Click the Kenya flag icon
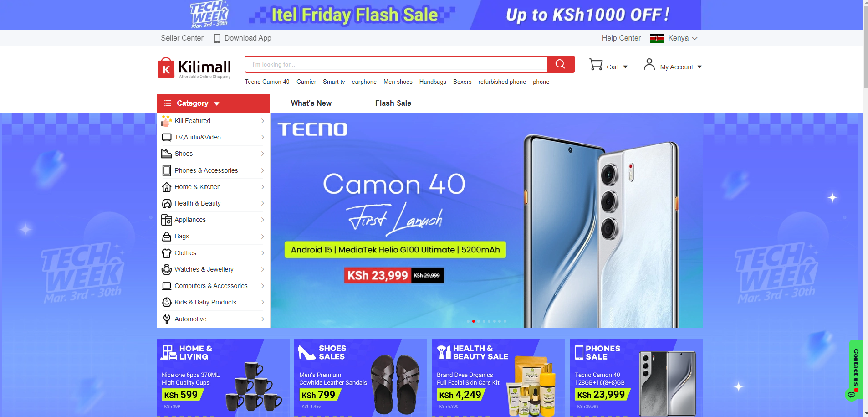 pos(657,38)
